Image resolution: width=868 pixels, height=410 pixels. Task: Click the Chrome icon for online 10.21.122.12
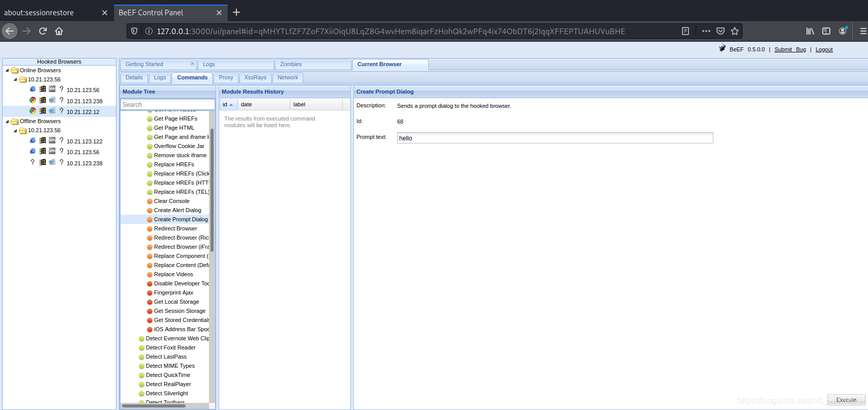pos(33,110)
